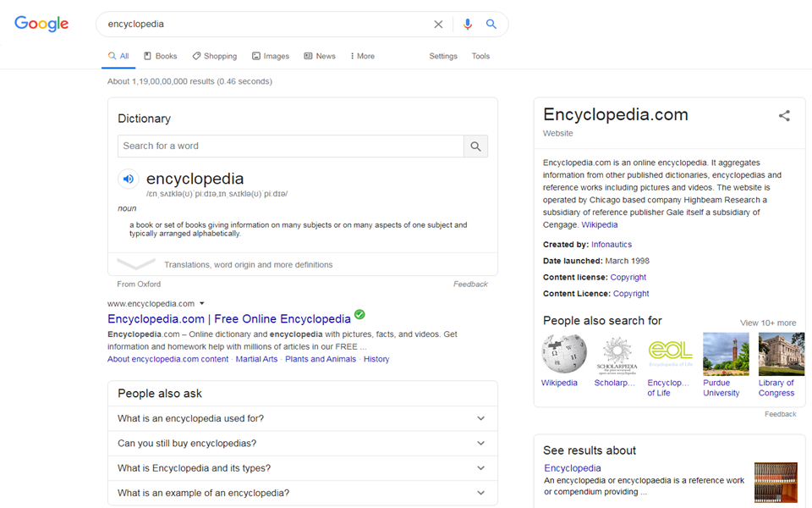Expand What is an example of an encyclopedia?
Image resolution: width=812 pixels, height=508 pixels.
[x=303, y=493]
